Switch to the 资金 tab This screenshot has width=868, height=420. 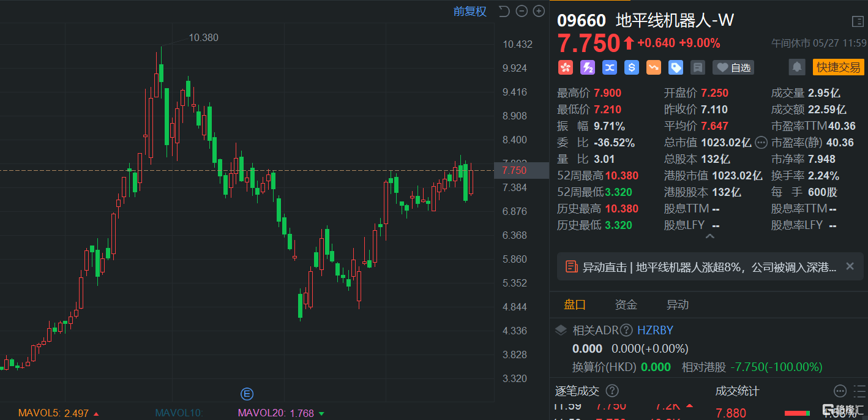(626, 305)
